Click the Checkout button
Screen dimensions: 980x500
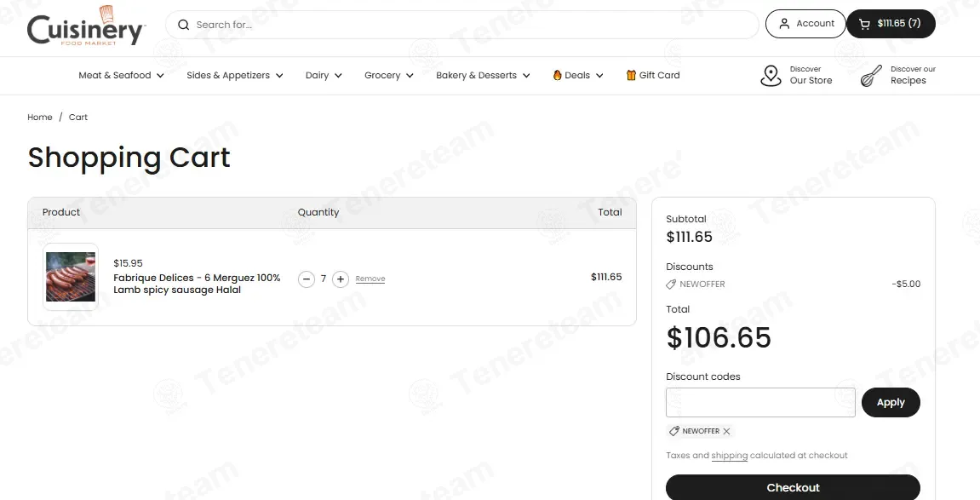(793, 487)
